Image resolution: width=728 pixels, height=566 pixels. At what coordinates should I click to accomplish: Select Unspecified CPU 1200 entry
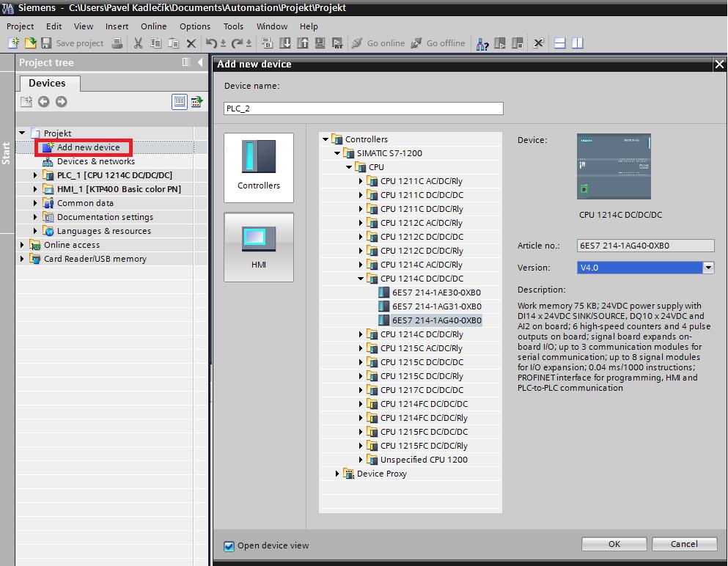click(424, 460)
